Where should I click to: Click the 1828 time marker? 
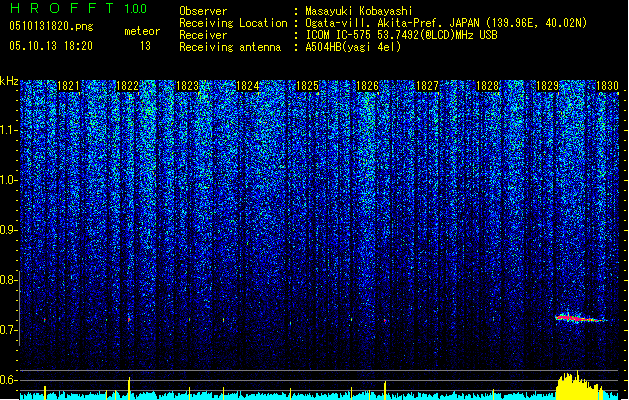(487, 86)
